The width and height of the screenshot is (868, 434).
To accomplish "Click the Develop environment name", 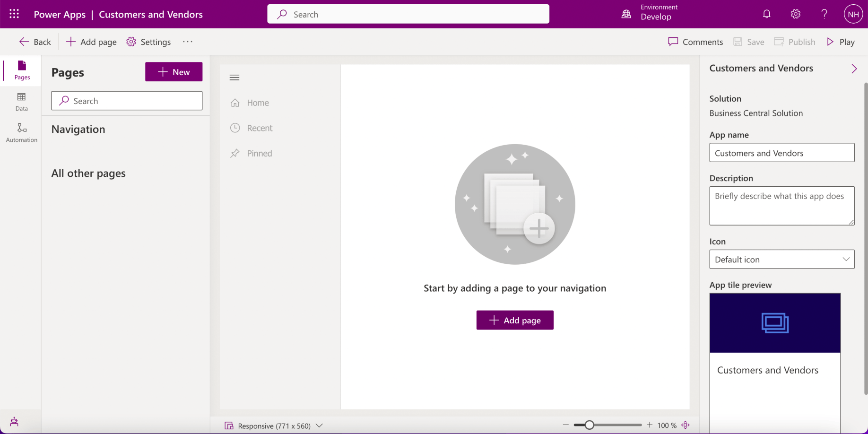I will (656, 17).
